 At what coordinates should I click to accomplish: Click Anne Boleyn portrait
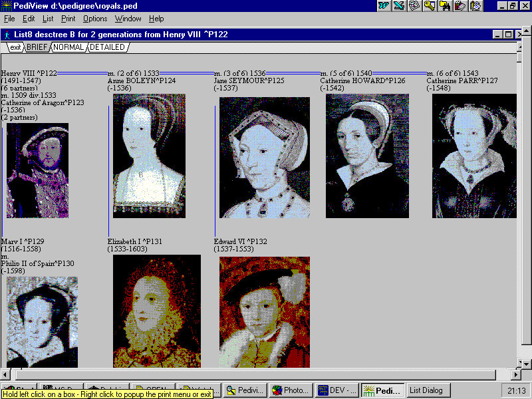(149, 156)
